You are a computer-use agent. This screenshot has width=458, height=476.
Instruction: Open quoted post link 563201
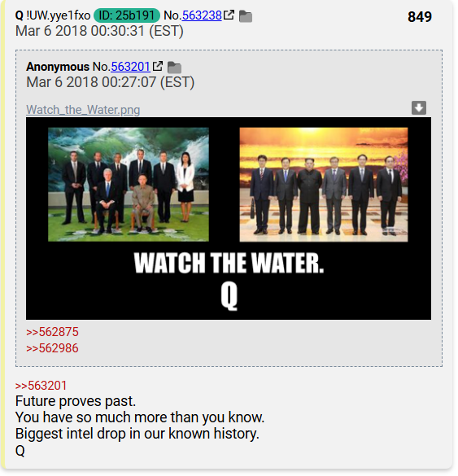130,67
